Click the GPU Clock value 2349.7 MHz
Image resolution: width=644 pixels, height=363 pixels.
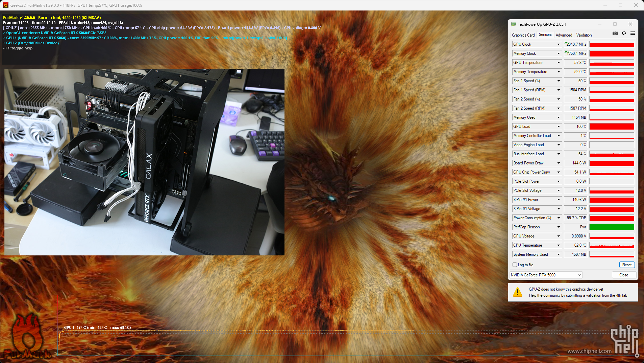tap(576, 44)
